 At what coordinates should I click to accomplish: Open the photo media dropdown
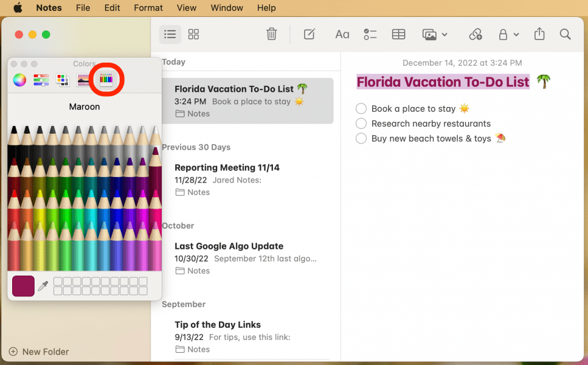point(435,35)
